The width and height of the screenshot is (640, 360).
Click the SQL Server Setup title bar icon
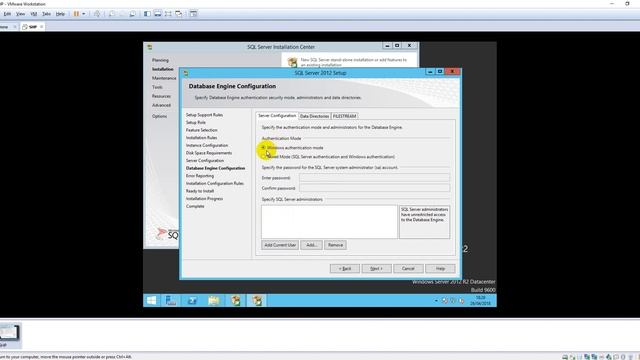pyautogui.click(x=186, y=73)
